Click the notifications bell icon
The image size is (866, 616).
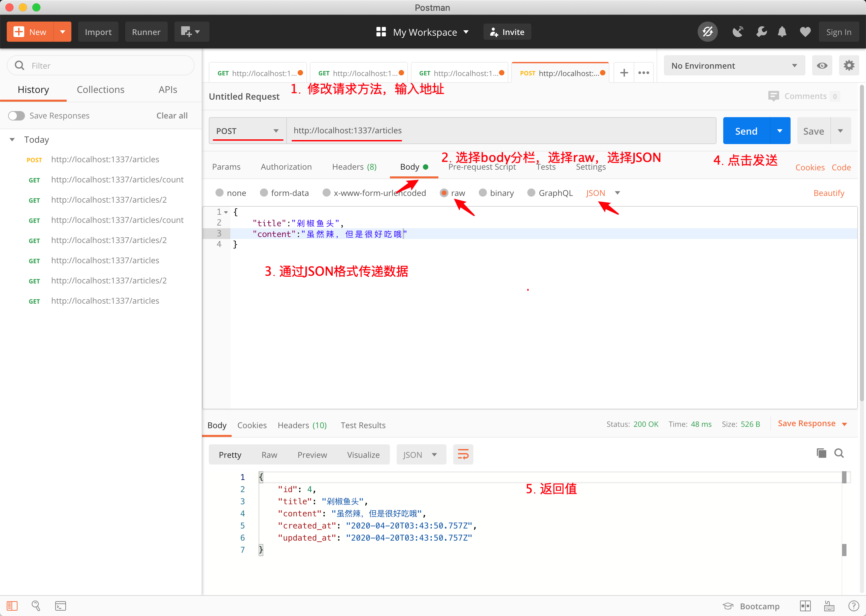tap(782, 32)
